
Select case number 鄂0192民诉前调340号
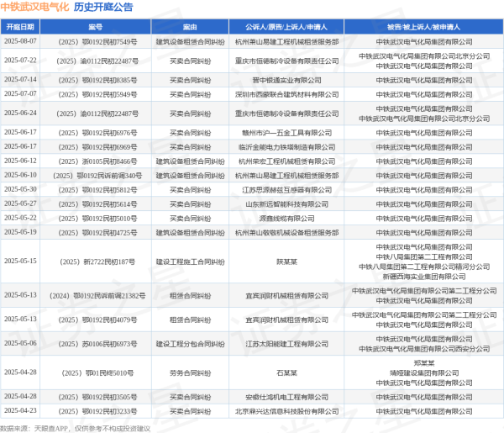click(x=97, y=176)
